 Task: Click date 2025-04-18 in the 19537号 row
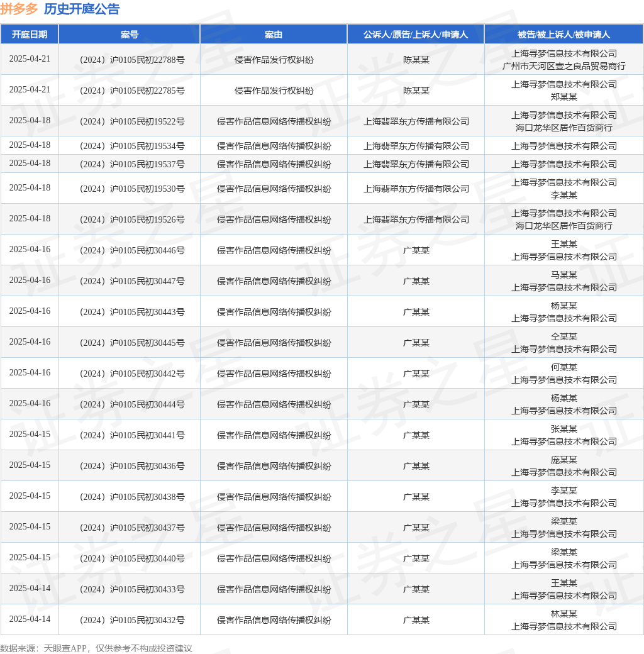click(30, 163)
